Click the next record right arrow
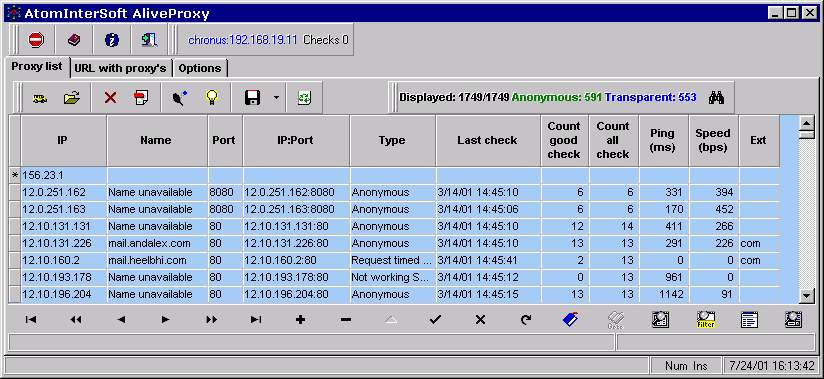Screen dimensions: 824x379 pyautogui.click(x=166, y=320)
